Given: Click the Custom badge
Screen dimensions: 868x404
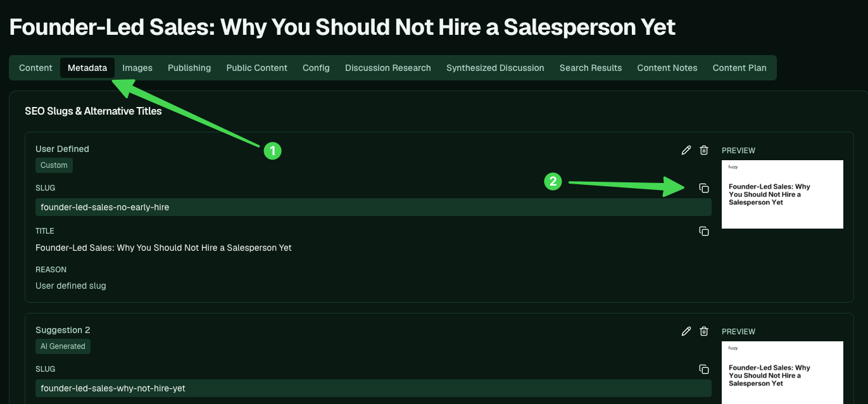Looking at the screenshot, I should coord(54,165).
